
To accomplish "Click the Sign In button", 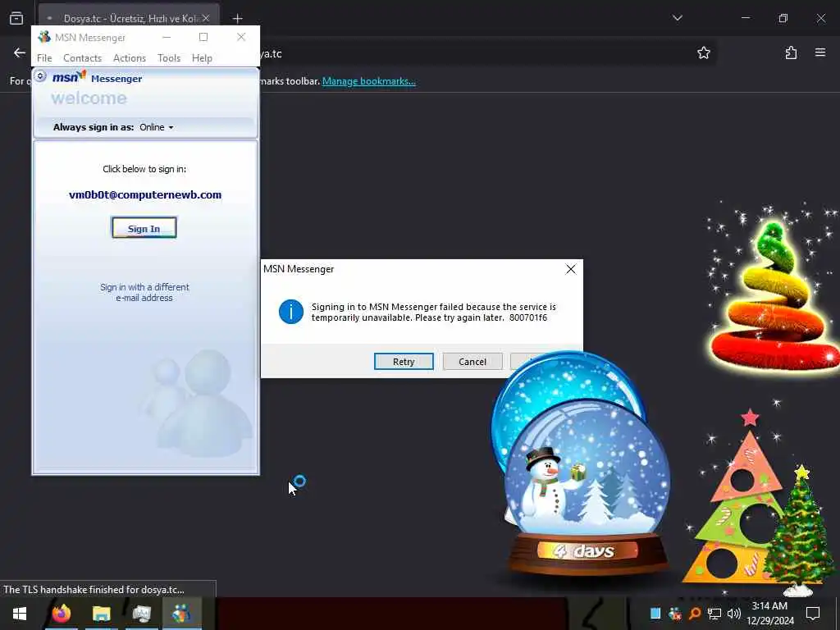I will point(144,228).
